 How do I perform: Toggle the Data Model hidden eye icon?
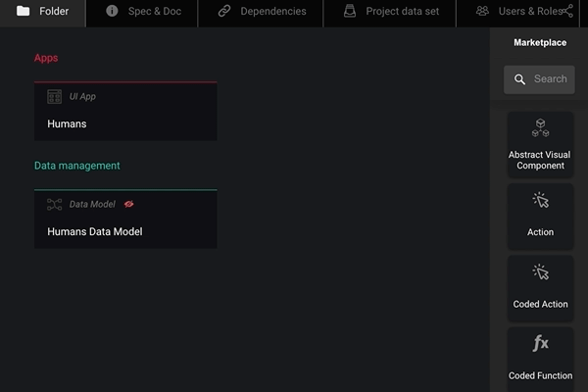coord(128,205)
